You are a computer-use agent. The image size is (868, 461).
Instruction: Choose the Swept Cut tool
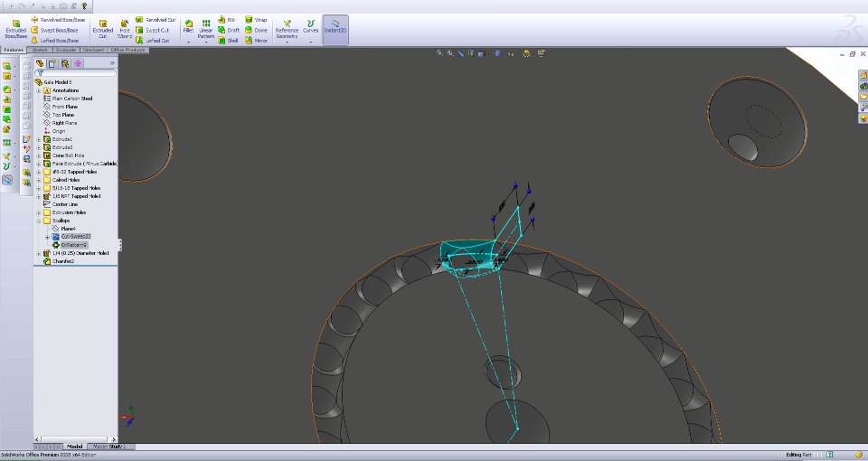point(152,30)
